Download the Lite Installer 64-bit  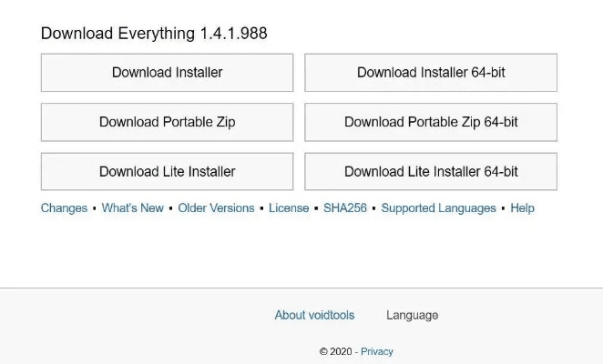click(431, 171)
